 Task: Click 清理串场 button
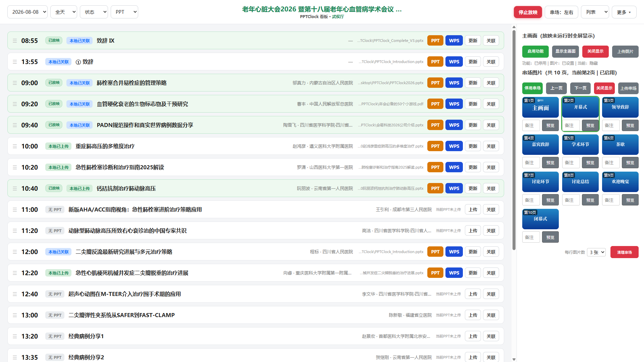pos(625,252)
